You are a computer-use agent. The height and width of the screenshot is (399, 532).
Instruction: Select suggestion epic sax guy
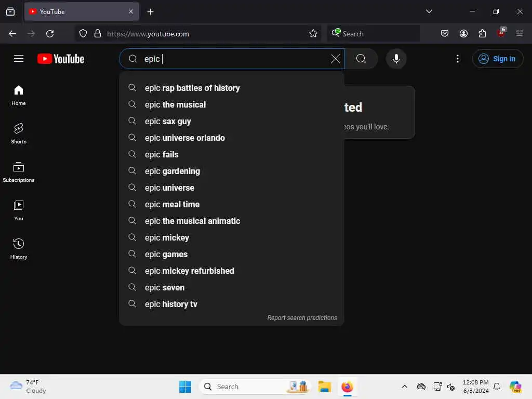point(232,121)
